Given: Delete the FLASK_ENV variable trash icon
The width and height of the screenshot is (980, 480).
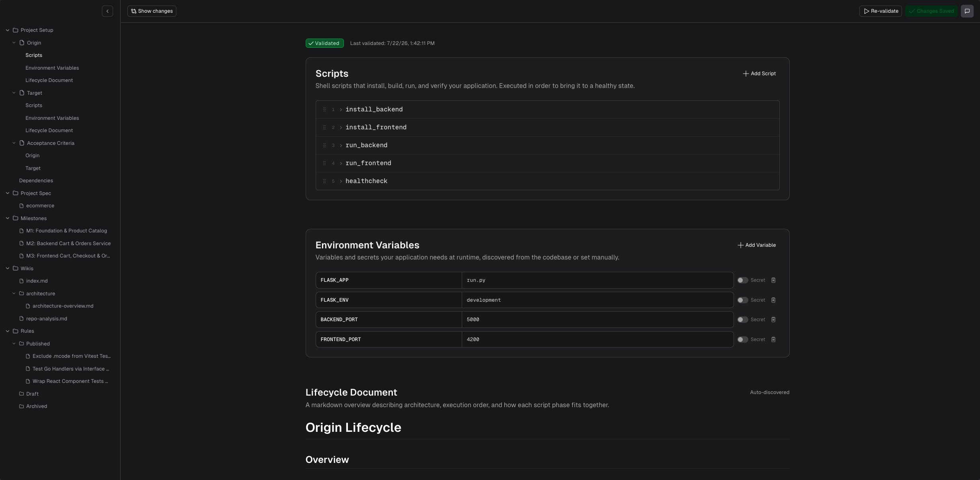Looking at the screenshot, I should 773,300.
